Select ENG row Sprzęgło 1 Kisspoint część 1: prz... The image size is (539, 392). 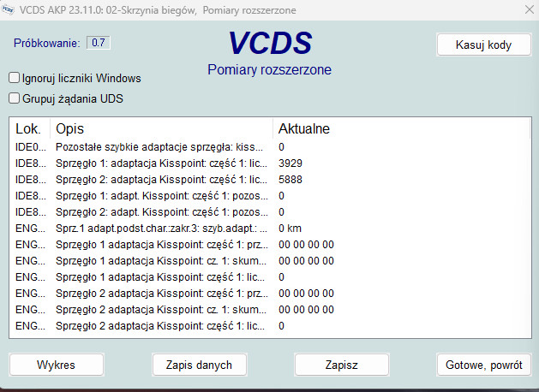[x=270, y=245]
